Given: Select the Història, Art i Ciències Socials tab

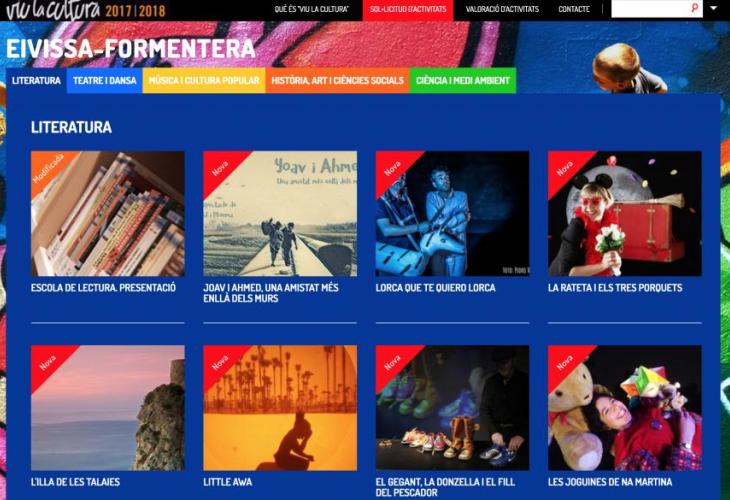Looking at the screenshot, I should 338,81.
